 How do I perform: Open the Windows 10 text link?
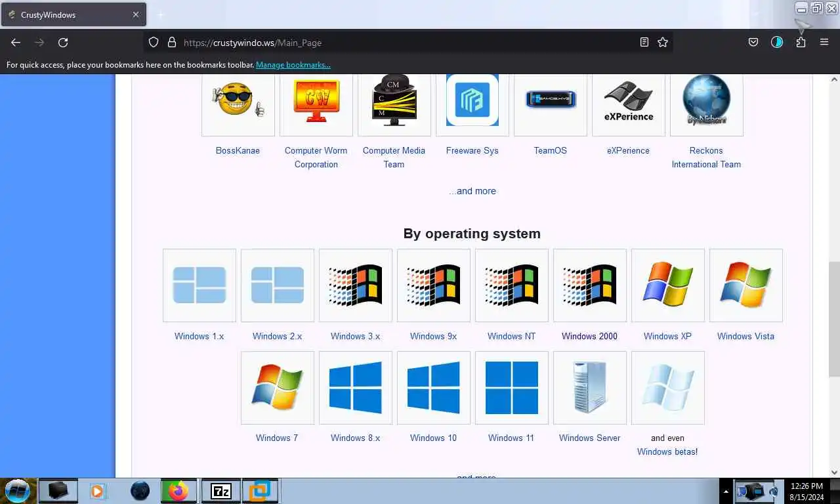[x=433, y=438]
